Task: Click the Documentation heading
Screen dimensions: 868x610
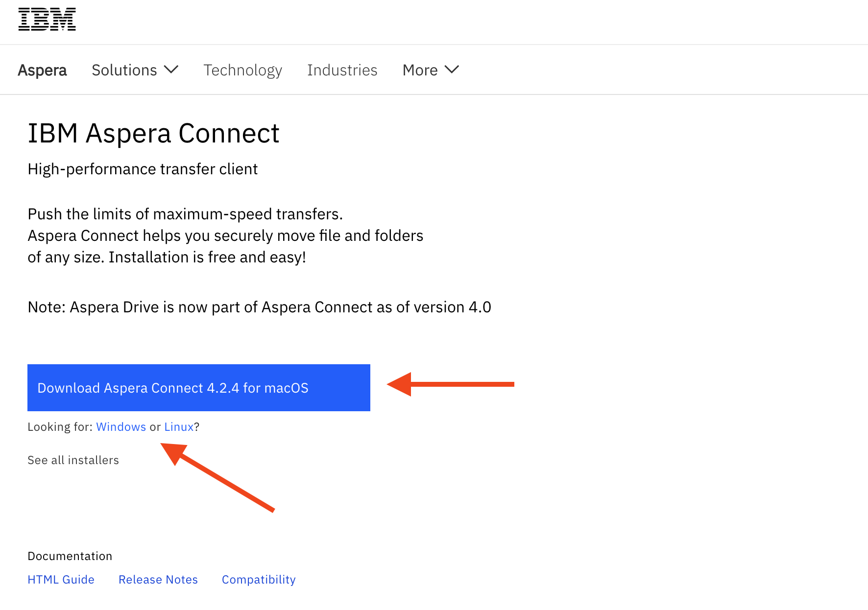Action: [70, 556]
